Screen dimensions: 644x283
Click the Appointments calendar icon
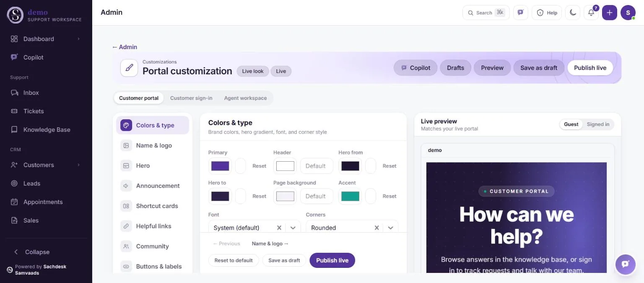point(14,202)
